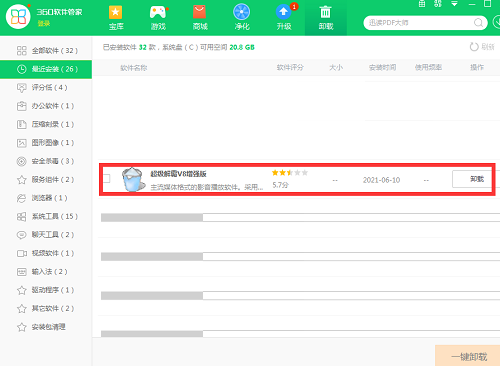Click the 刷新 refresh button
The width and height of the screenshot is (500, 366).
pos(482,47)
